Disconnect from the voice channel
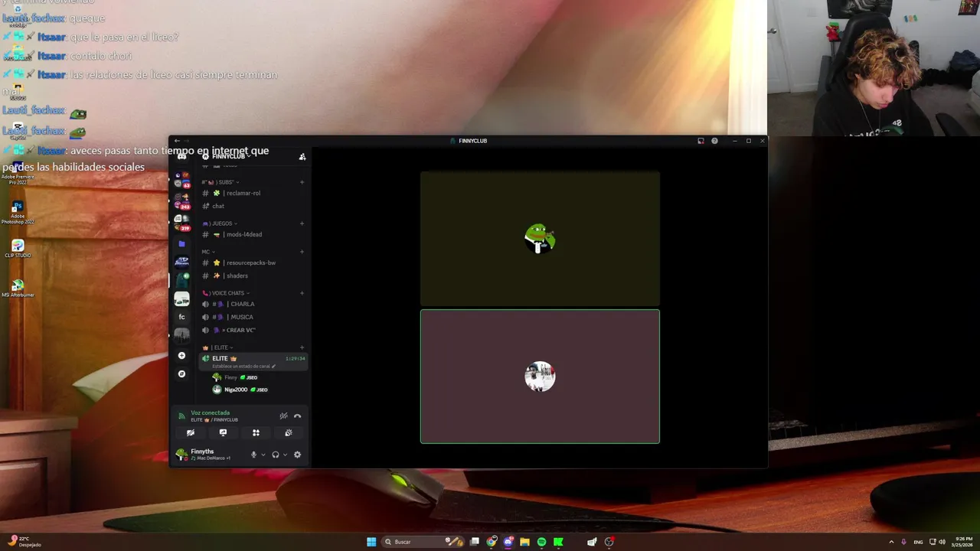Viewport: 980px width, 551px height. [x=297, y=416]
